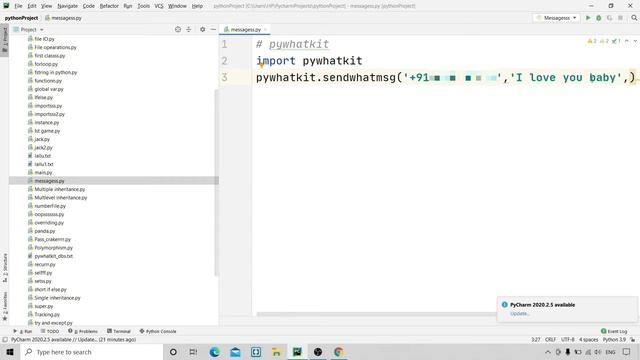This screenshot has width=640, height=360.
Task: Click the Project tree vertical scrollbar
Action: pos(216,183)
